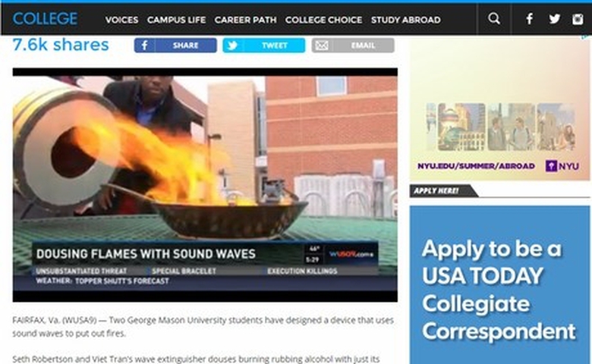Click the COLLEGE site logo

pyautogui.click(x=45, y=19)
